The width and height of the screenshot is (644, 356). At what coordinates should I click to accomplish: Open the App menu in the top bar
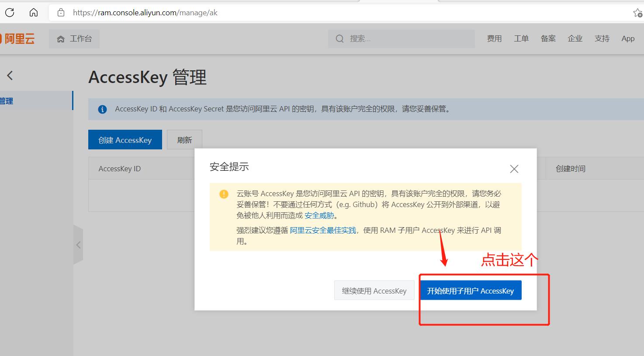[628, 38]
